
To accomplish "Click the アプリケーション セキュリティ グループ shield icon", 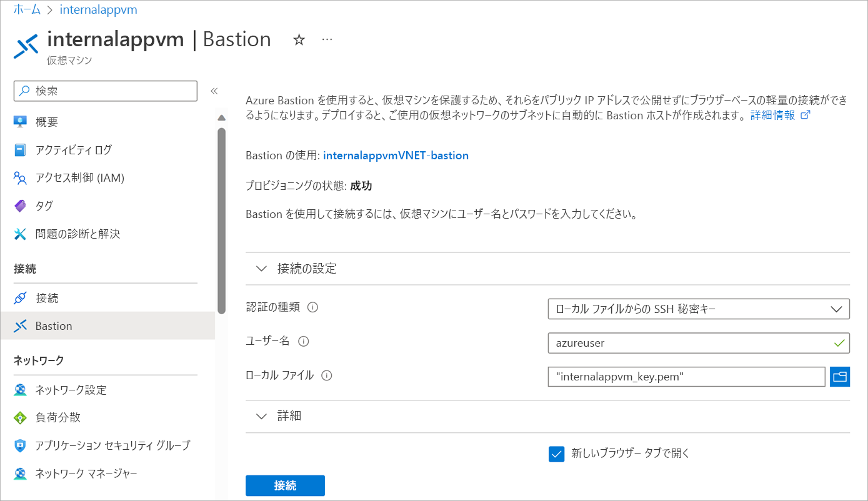I will coord(21,445).
